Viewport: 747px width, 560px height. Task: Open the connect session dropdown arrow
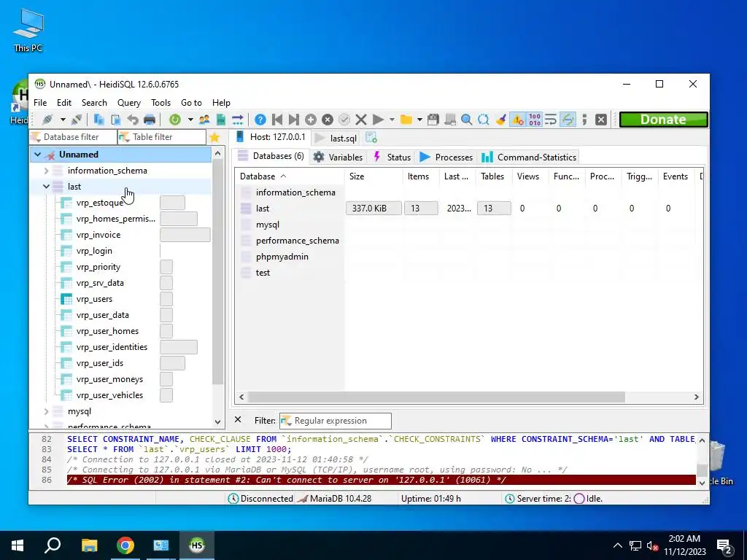63,120
